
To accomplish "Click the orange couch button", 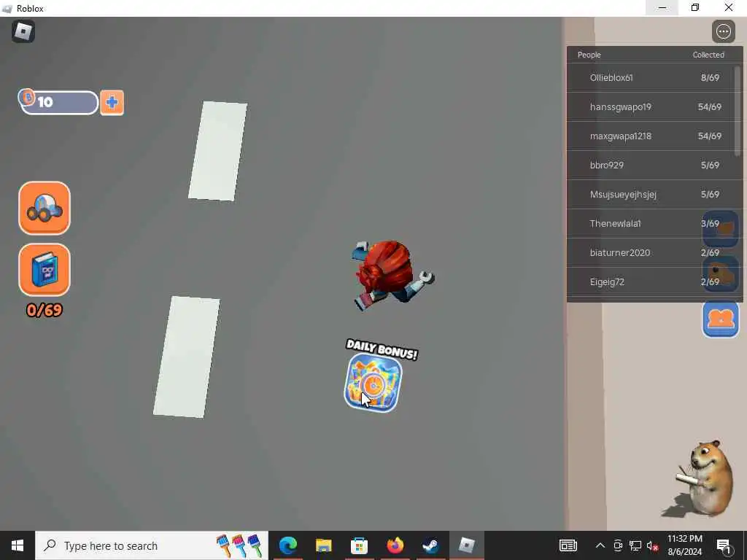I will click(721, 319).
